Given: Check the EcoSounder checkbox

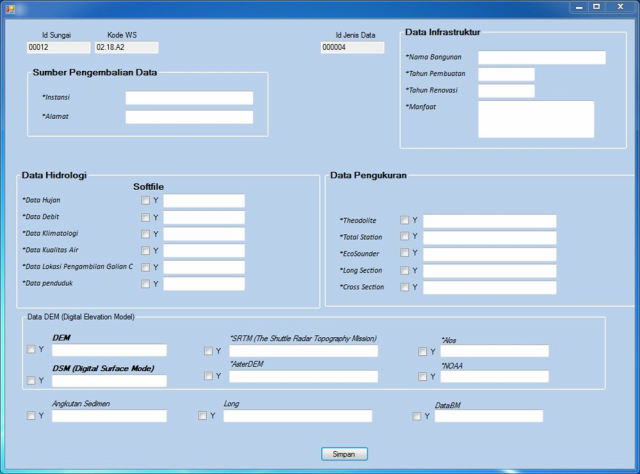Looking at the screenshot, I should pyautogui.click(x=405, y=254).
